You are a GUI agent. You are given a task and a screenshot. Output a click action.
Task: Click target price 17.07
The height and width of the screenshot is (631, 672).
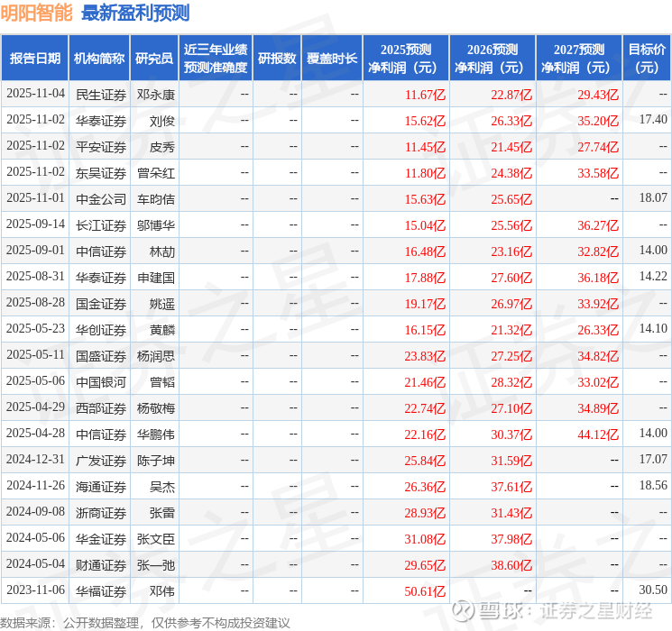coord(653,459)
